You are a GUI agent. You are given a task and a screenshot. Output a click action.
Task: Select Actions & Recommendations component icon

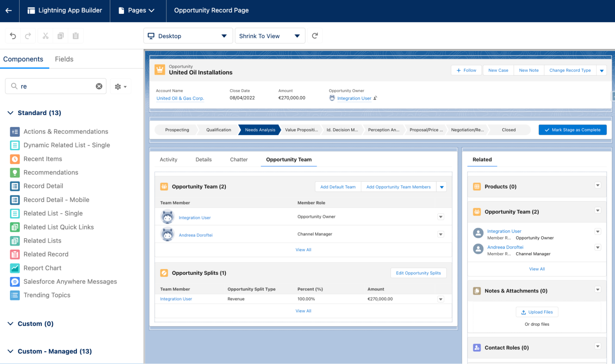(x=15, y=132)
